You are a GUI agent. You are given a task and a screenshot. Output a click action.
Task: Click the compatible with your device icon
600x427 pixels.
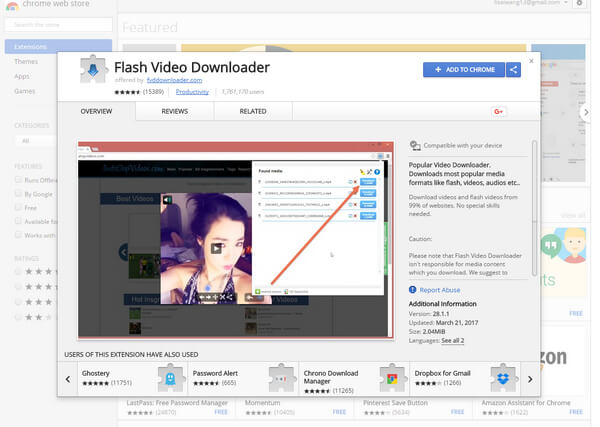click(415, 145)
